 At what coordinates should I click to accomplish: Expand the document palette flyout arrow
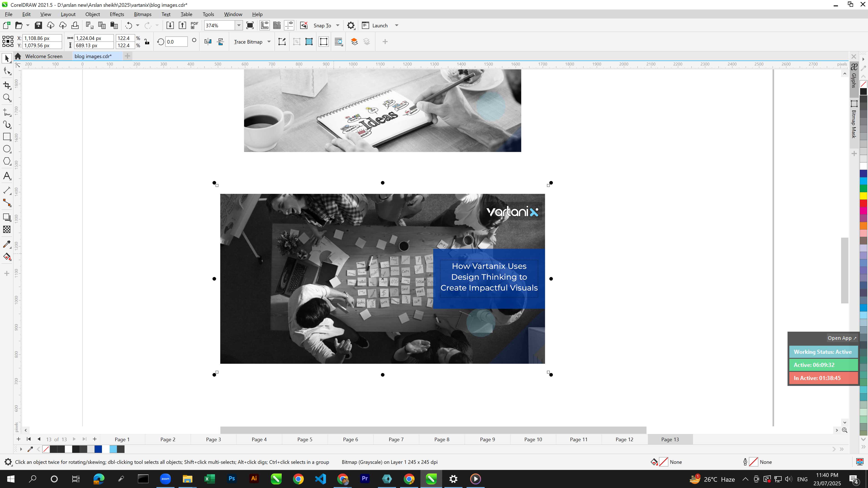(21, 449)
